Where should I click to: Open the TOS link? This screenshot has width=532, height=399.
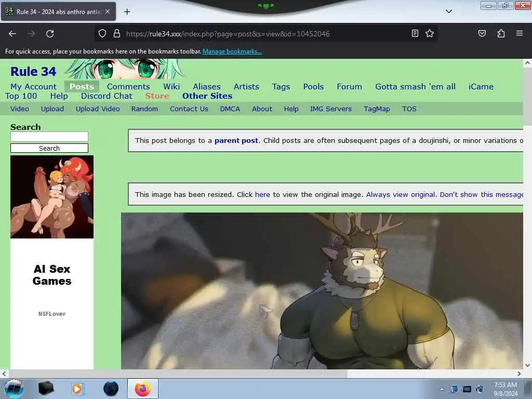point(409,109)
